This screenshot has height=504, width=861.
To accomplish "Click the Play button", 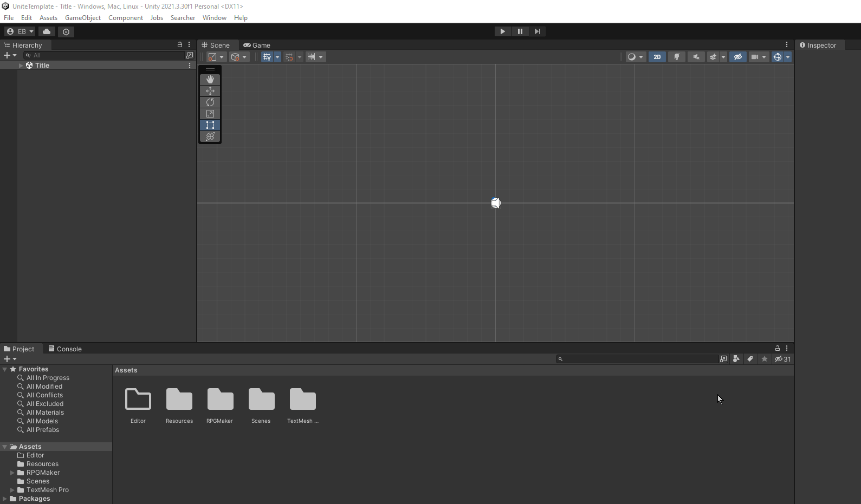I will (x=502, y=31).
